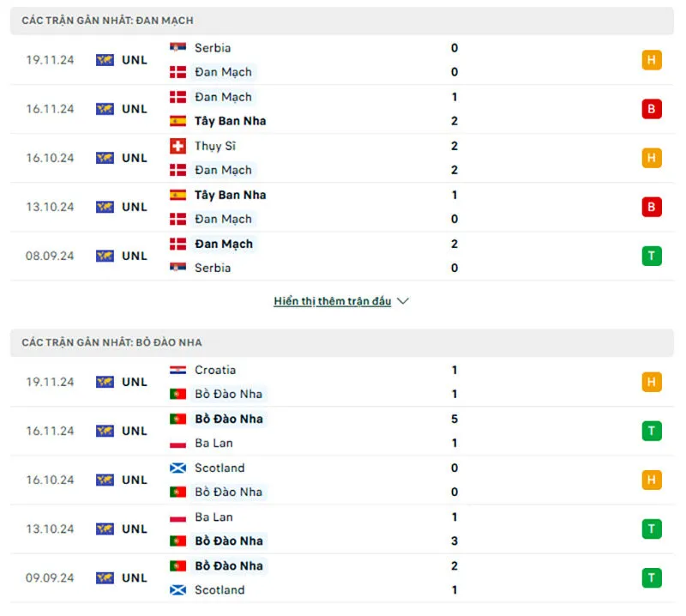Click the 'Hiển thị thêm trận đấu' link

[333, 301]
